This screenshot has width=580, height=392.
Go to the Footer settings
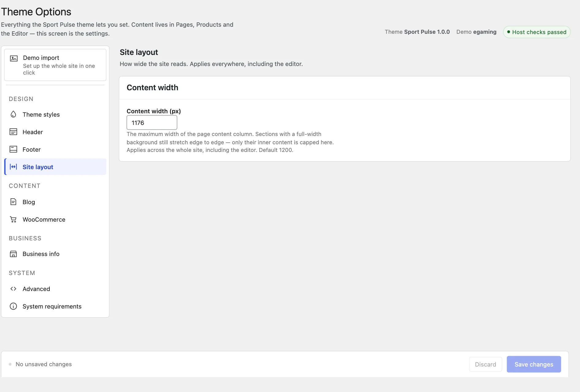pos(55,149)
